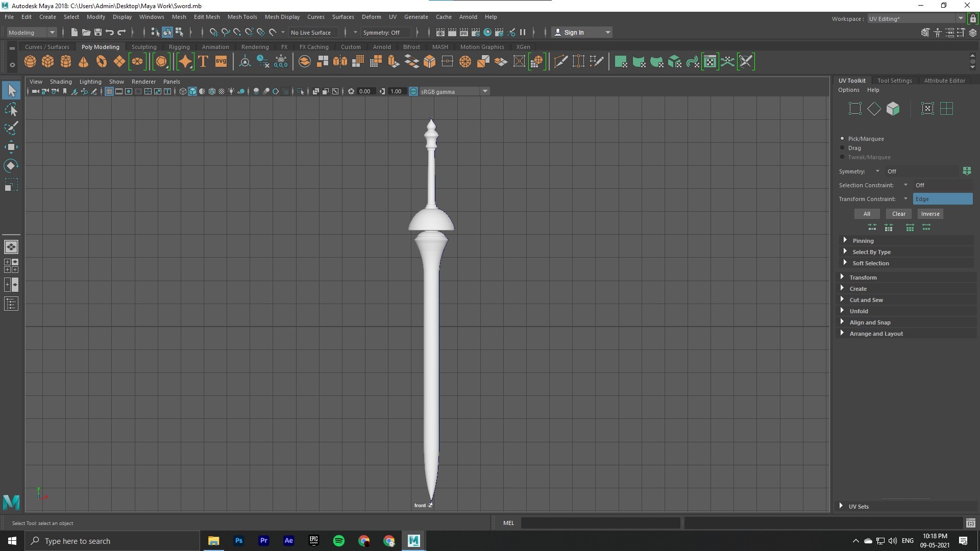
Task: Click the Inverse selection button
Action: tap(930, 213)
